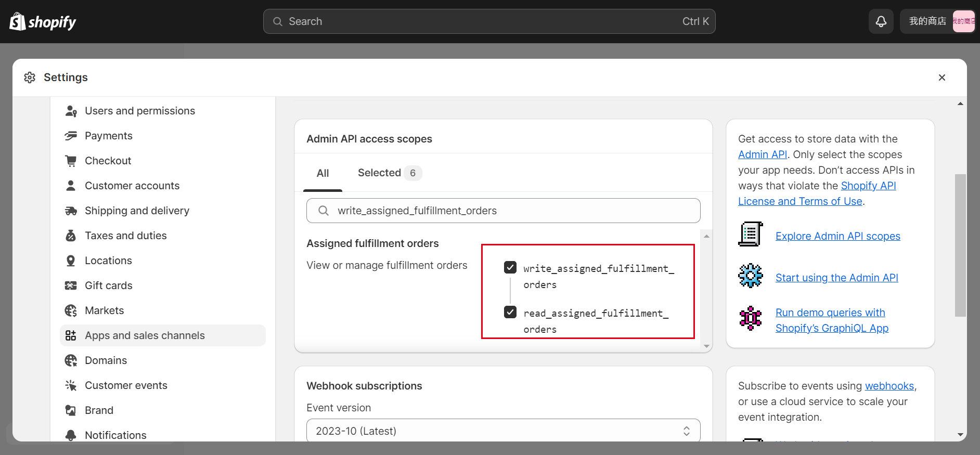Click the Payments icon
The image size is (980, 455).
pos(71,136)
